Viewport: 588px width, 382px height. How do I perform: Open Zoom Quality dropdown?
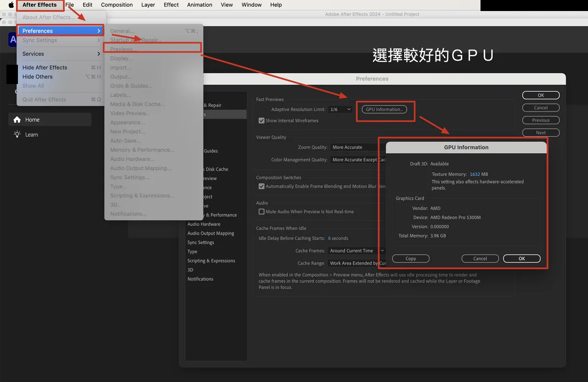[x=358, y=147]
